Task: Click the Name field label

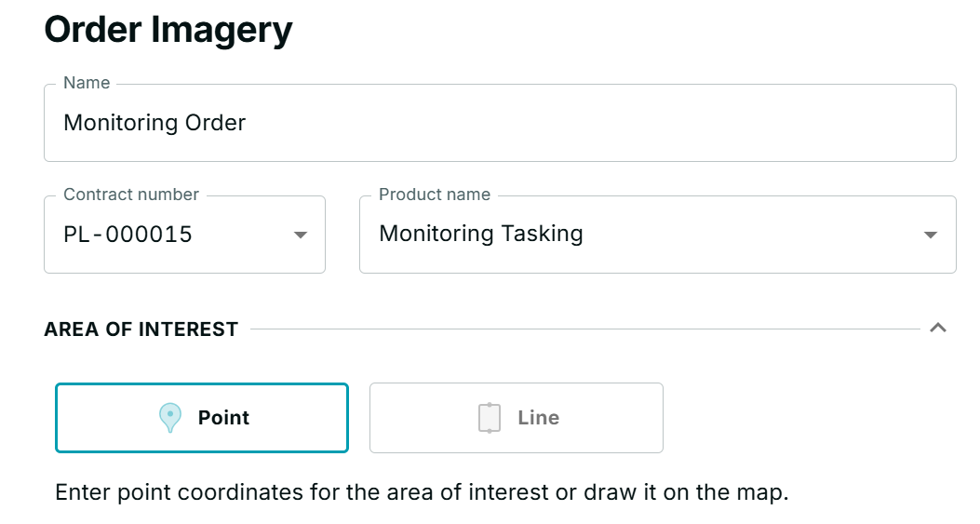Action: pos(87,83)
